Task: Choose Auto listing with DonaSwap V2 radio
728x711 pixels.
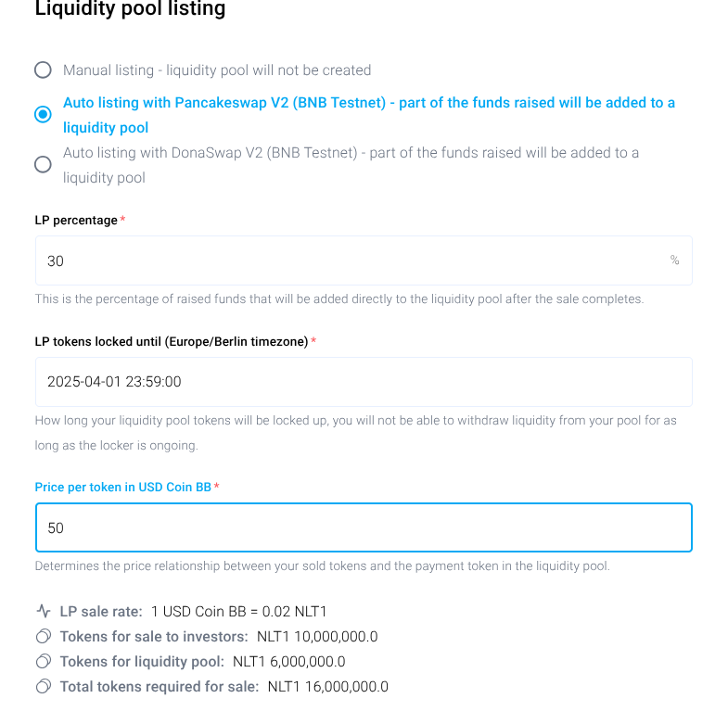Action: pyautogui.click(x=43, y=164)
